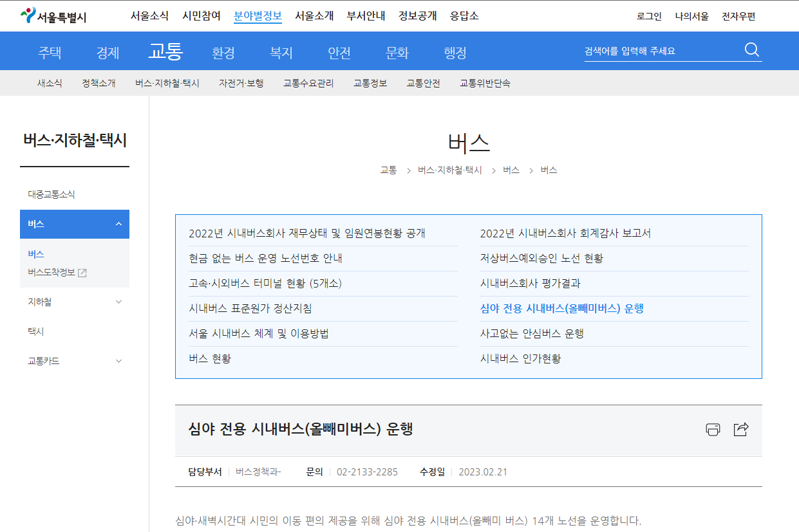
Task: Click the search magnifier icon
Action: click(751, 48)
